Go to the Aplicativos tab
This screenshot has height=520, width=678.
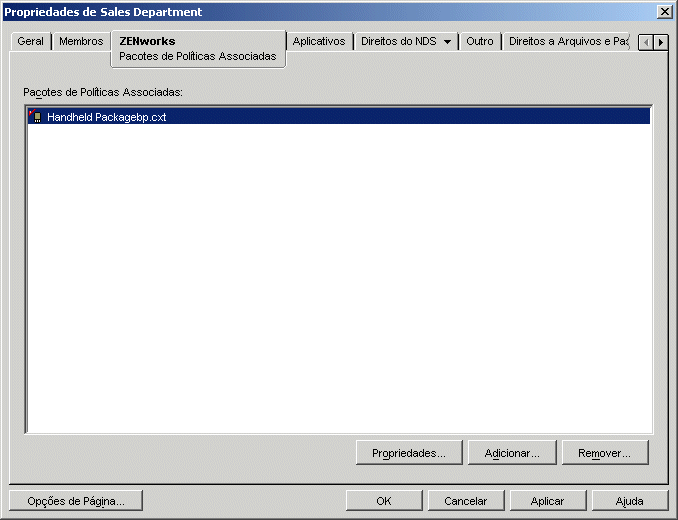click(x=319, y=41)
